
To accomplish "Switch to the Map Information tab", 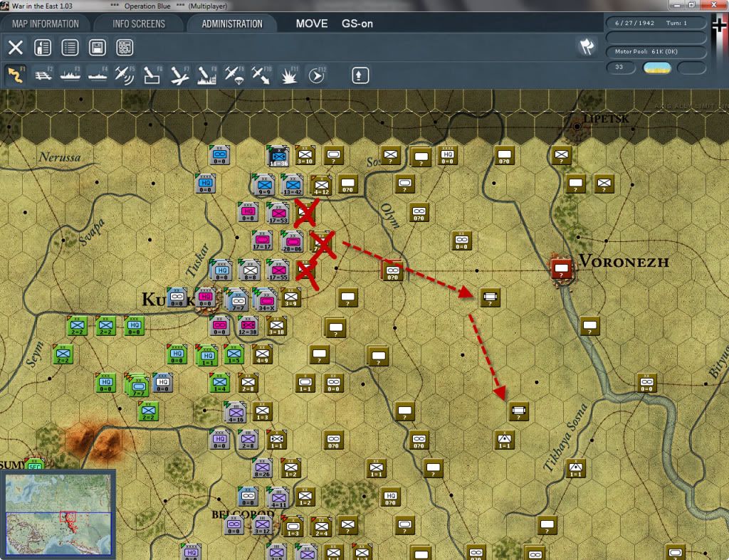I will (x=45, y=23).
